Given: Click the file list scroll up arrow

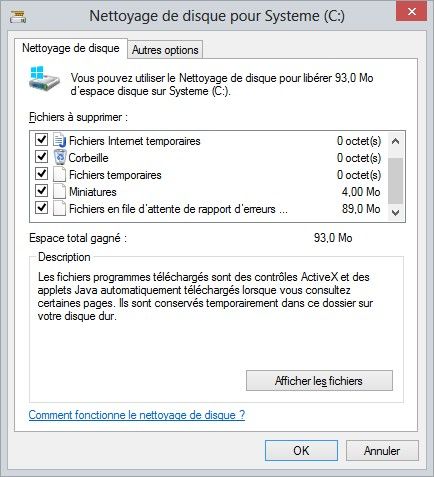Looking at the screenshot, I should 396,141.
